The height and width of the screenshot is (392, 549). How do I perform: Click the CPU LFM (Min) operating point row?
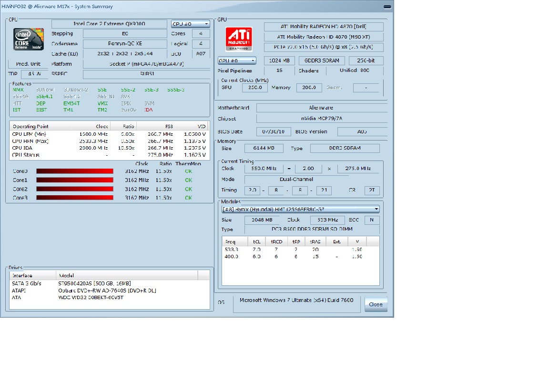coord(109,134)
